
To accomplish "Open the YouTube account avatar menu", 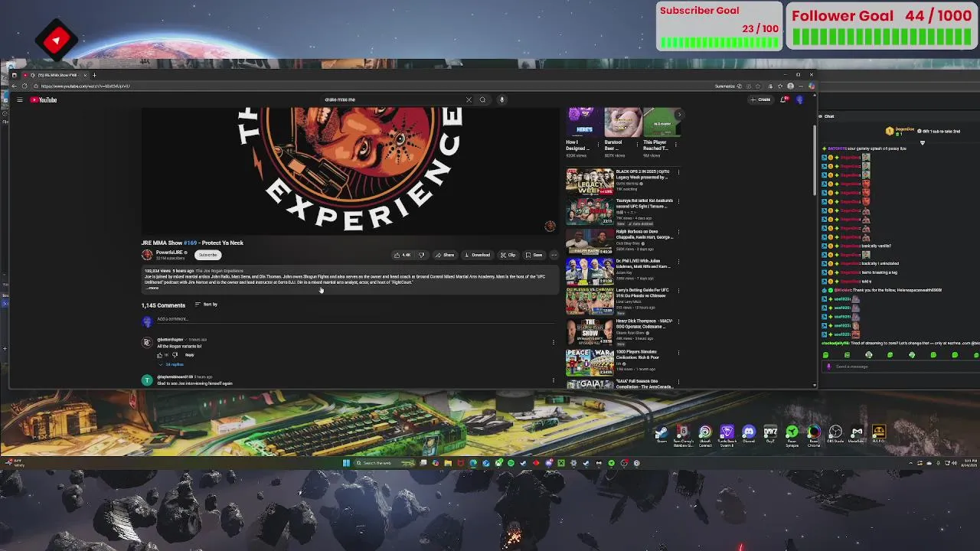I will (x=800, y=99).
